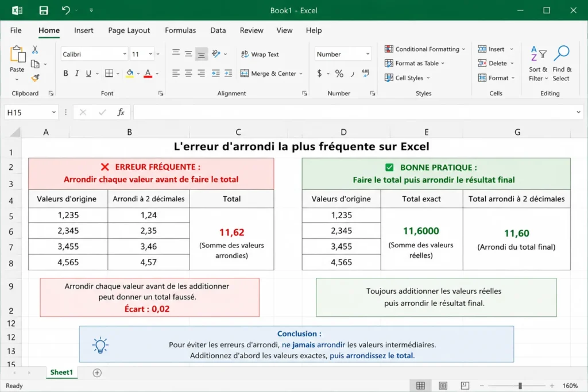Switch to Normal view icon
The image size is (588, 392).
coord(421,386)
